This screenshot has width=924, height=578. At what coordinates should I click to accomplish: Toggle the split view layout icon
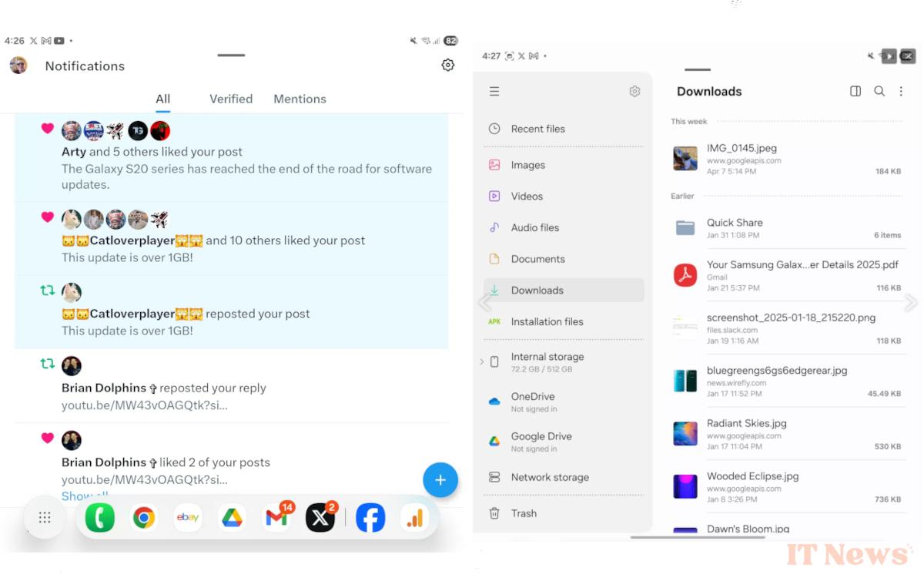click(x=855, y=91)
